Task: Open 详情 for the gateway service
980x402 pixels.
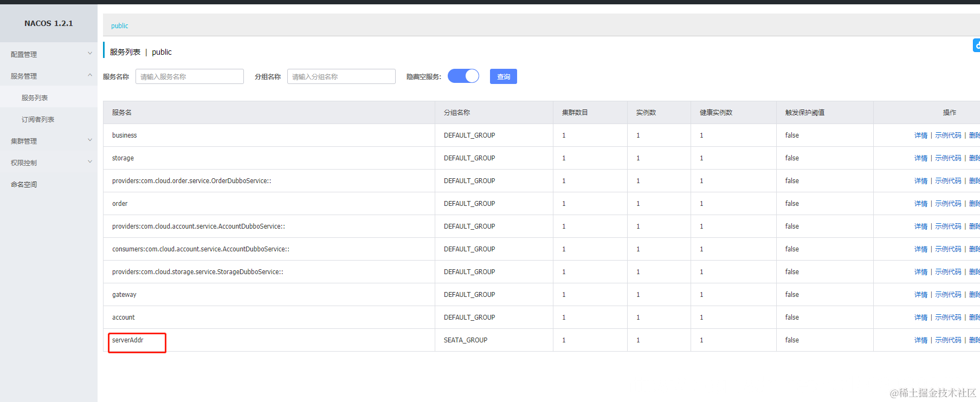Action: click(921, 295)
